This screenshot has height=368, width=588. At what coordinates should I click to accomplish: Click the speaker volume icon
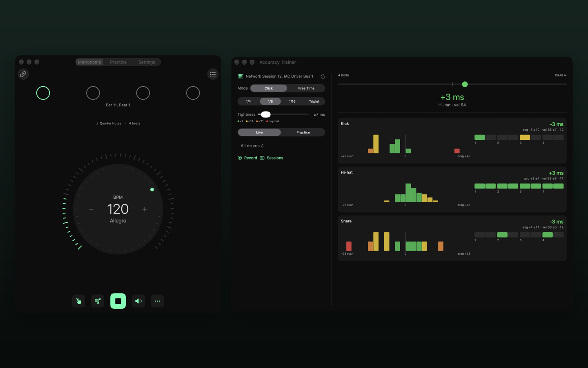[x=138, y=301]
